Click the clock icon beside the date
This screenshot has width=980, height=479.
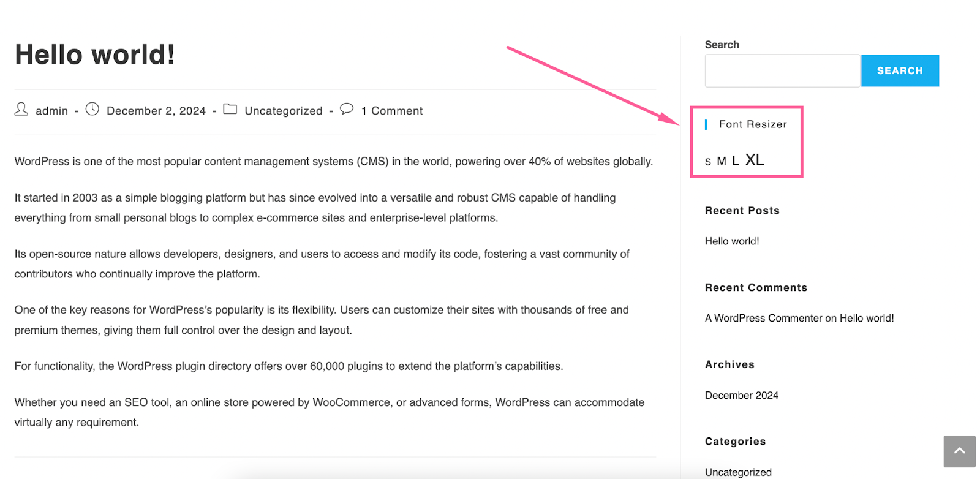(x=92, y=109)
